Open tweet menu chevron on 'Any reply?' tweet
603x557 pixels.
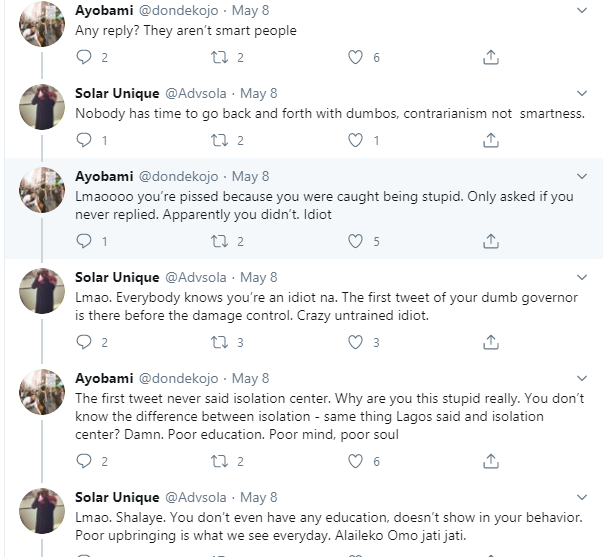click(x=582, y=10)
